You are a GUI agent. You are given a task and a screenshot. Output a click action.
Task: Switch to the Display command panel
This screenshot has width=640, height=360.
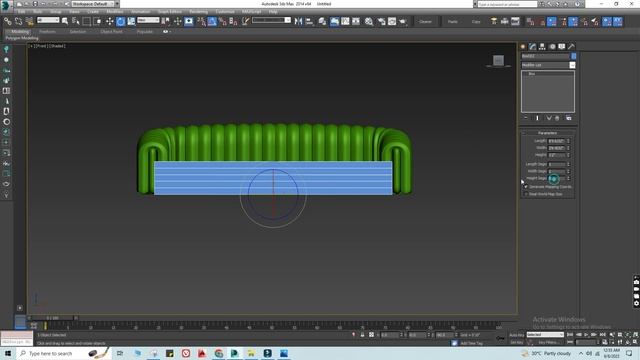coord(562,47)
